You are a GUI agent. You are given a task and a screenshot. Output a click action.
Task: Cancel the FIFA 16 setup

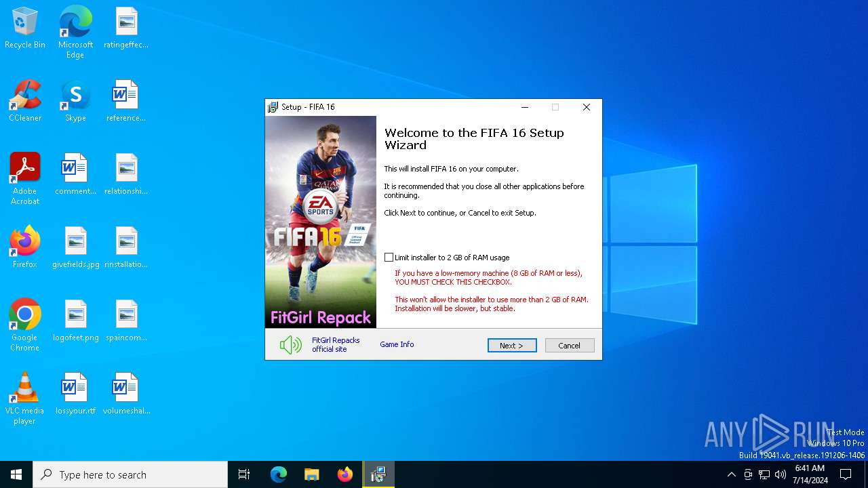click(570, 346)
